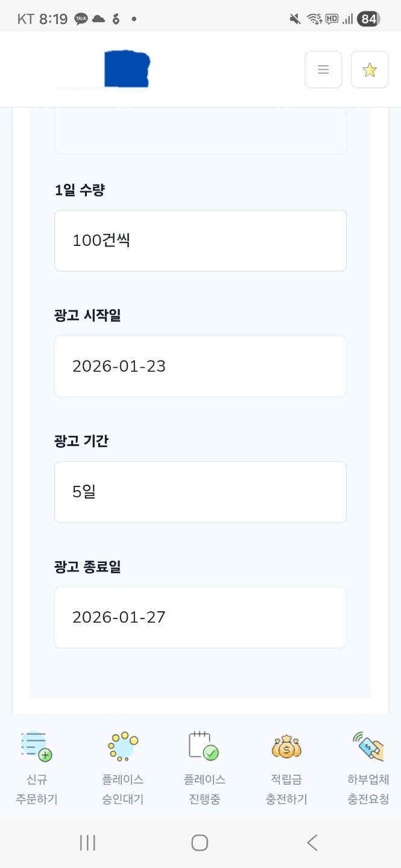401x868 pixels.
Task: Select the 신규 주문하기 list icon
Action: click(x=36, y=747)
